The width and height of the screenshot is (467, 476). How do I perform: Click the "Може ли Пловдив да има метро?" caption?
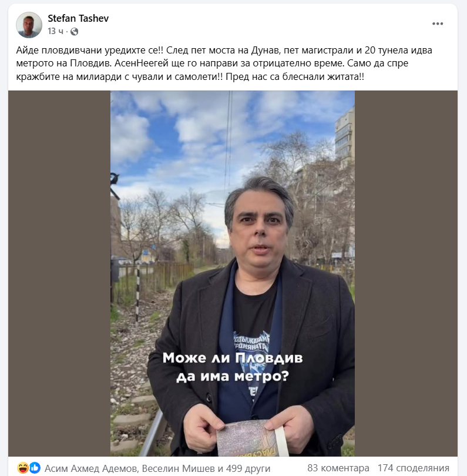233,367
